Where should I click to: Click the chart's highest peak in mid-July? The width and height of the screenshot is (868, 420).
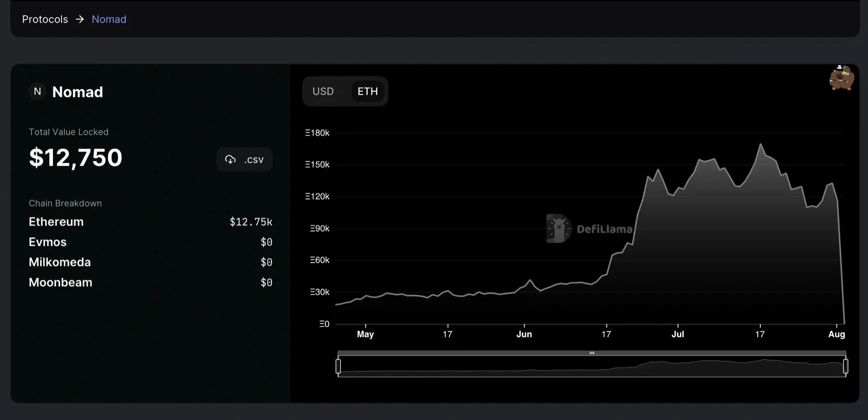(x=760, y=144)
